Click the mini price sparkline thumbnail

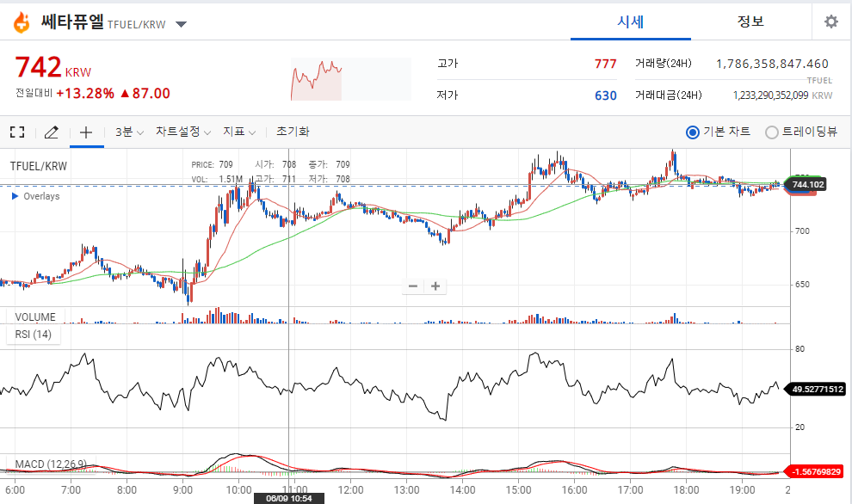[x=350, y=79]
